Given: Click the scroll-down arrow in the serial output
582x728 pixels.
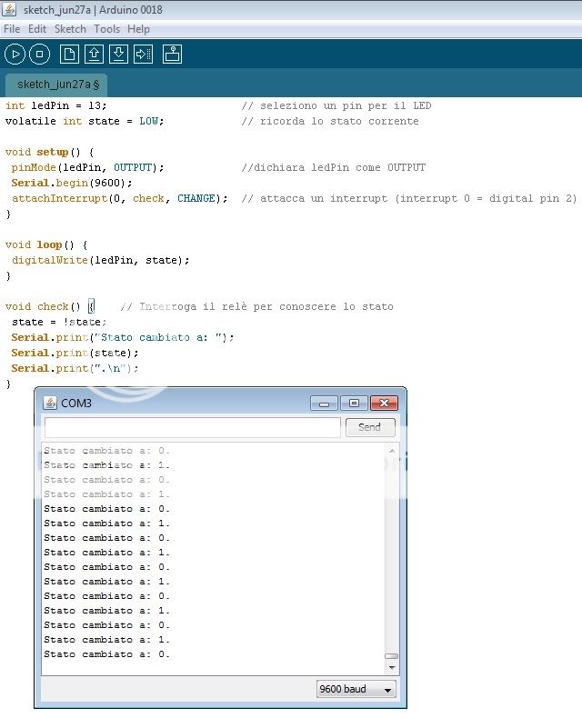Looking at the screenshot, I should click(392, 668).
